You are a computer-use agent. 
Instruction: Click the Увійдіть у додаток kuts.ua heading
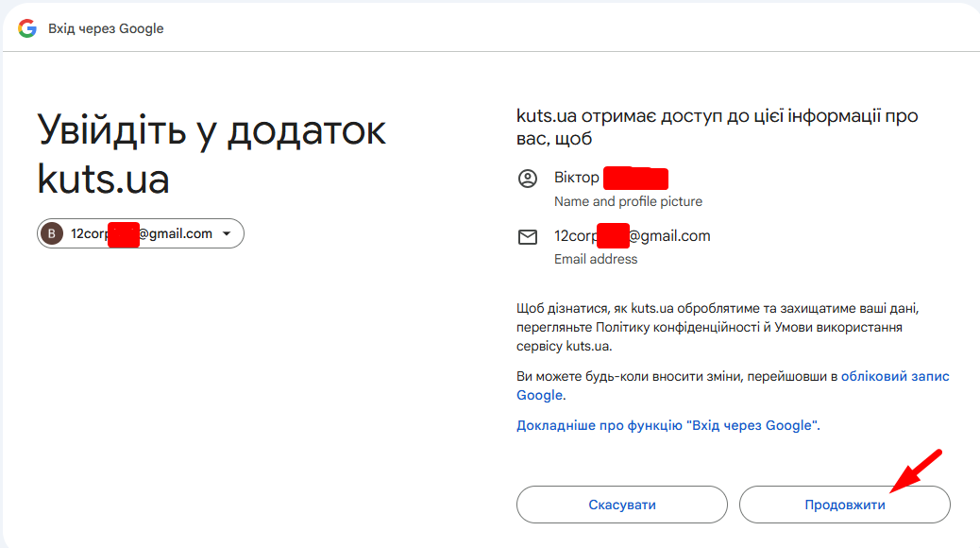tap(211, 153)
